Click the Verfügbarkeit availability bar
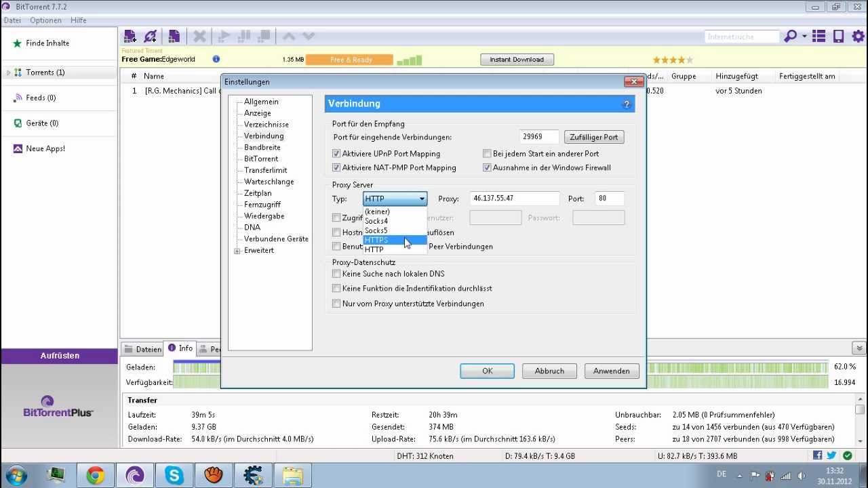The image size is (868, 488). (502, 382)
